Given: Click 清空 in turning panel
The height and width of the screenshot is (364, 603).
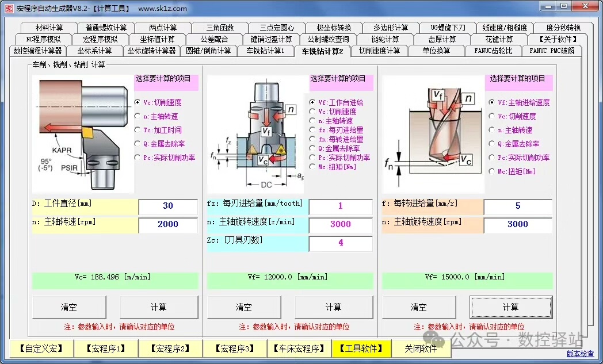Looking at the screenshot, I should click(69, 307).
